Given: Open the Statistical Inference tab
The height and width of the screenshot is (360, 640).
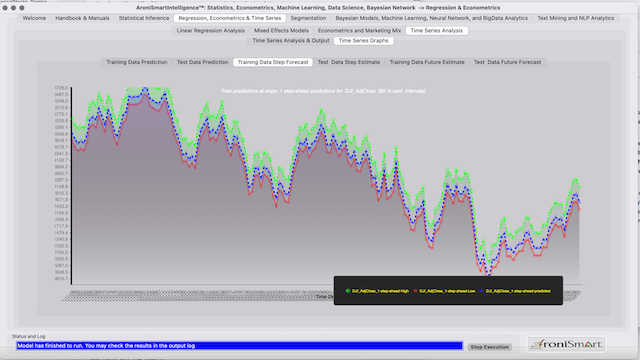Looking at the screenshot, I should click(144, 18).
